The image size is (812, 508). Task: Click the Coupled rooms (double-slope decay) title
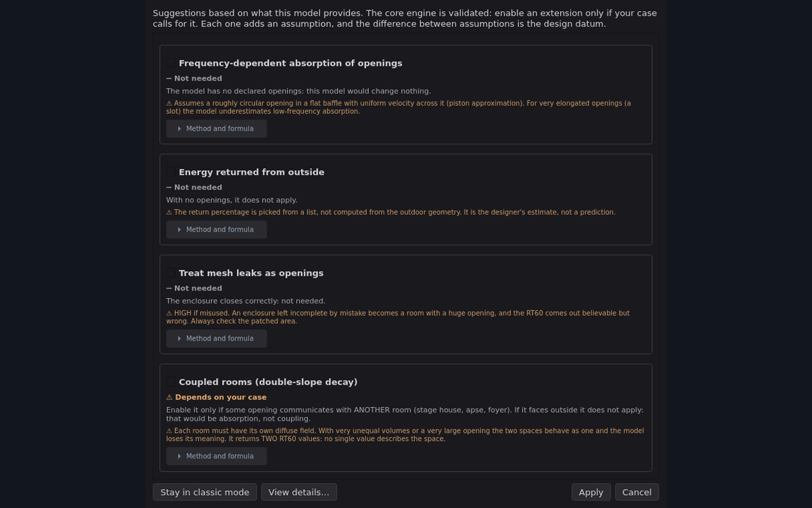click(268, 382)
